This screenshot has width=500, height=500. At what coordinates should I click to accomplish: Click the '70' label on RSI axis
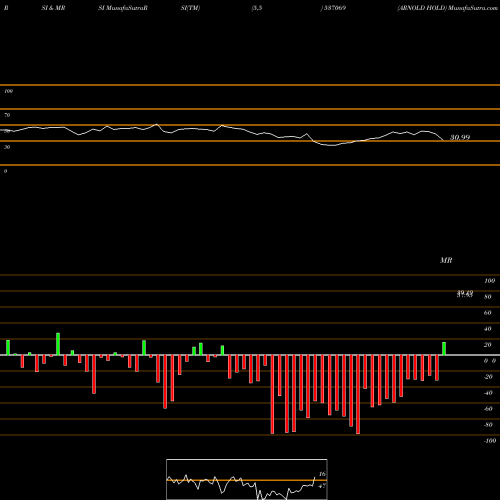[7, 115]
